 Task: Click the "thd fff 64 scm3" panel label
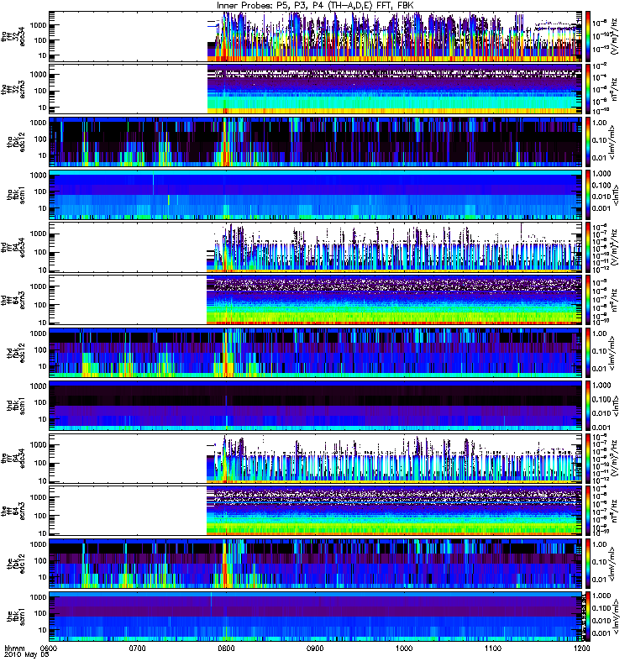coord(13,300)
